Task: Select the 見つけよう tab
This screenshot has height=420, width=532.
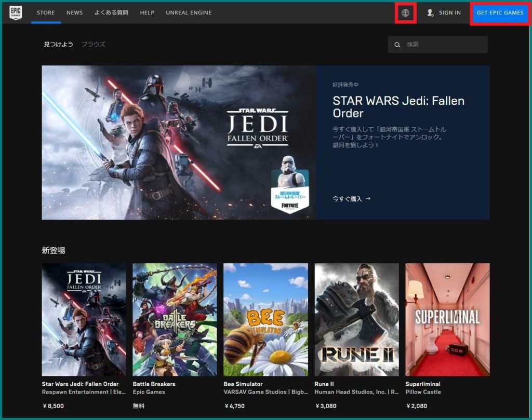Action: 58,44
